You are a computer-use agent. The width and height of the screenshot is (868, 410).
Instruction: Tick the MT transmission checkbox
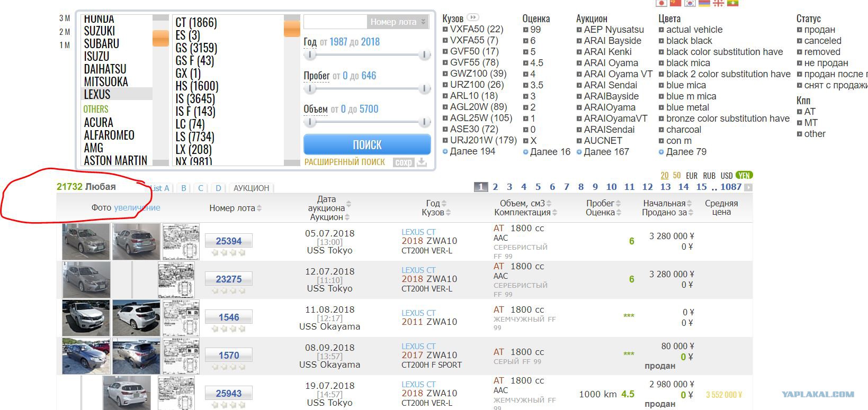click(800, 123)
